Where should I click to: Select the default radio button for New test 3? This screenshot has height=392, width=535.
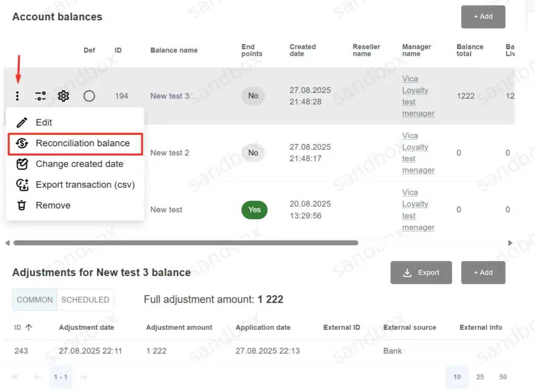89,96
